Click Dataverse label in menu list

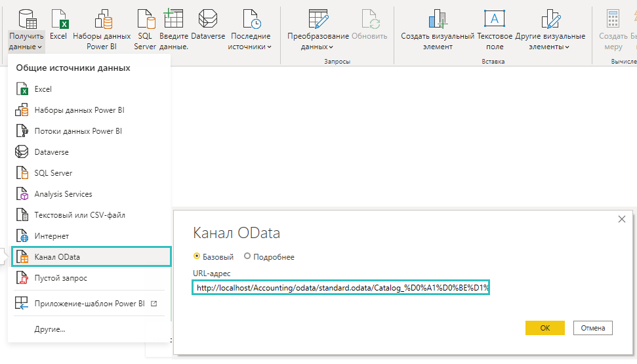point(52,152)
